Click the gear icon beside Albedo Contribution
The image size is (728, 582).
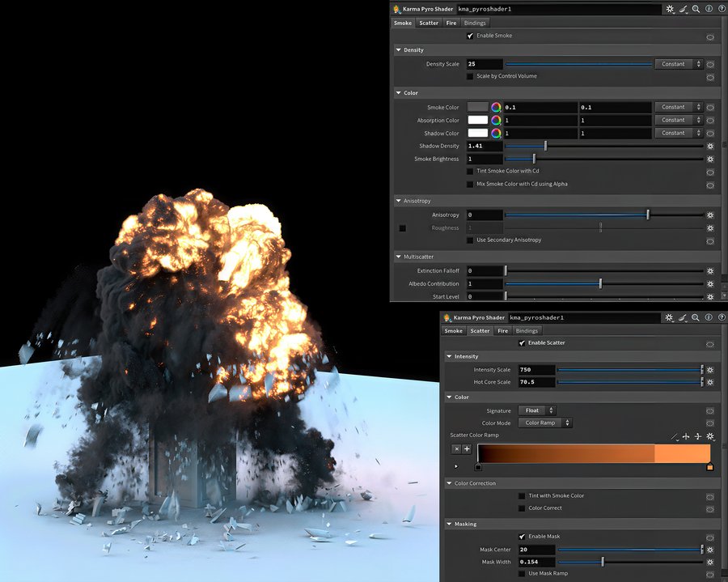coord(709,284)
